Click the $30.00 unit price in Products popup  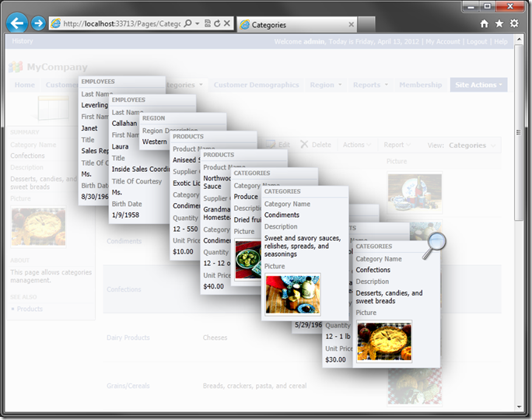click(x=335, y=359)
